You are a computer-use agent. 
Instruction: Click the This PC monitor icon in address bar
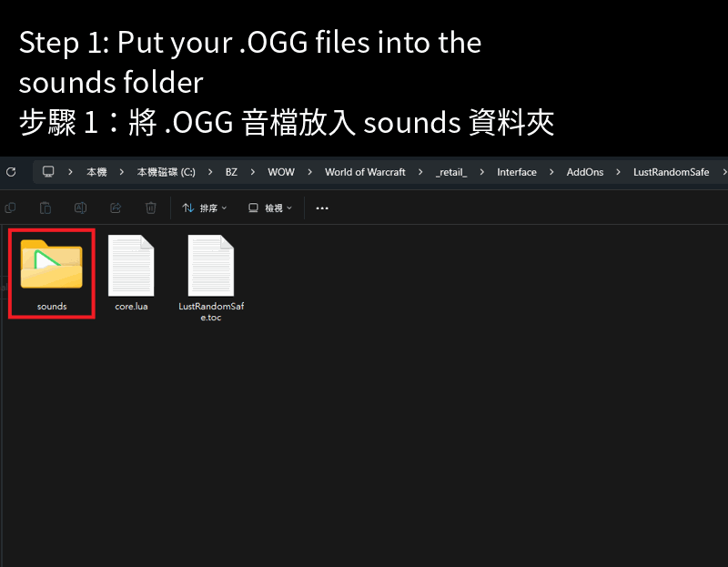[48, 172]
